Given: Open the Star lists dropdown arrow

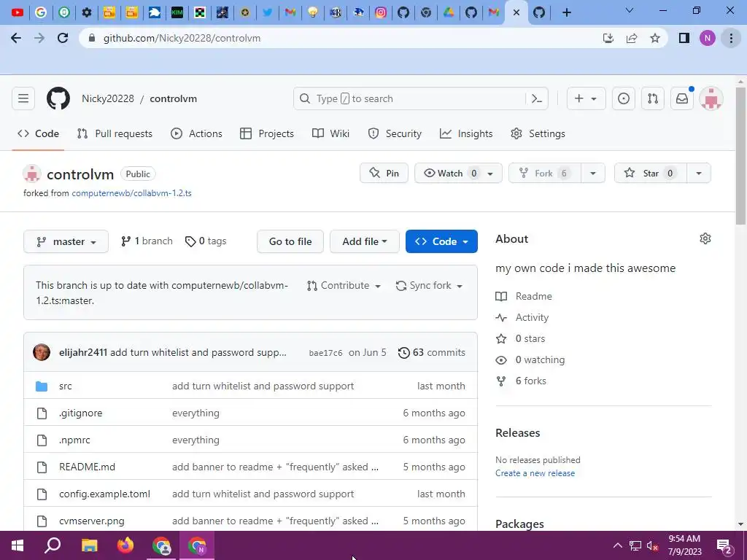Looking at the screenshot, I should [x=699, y=174].
